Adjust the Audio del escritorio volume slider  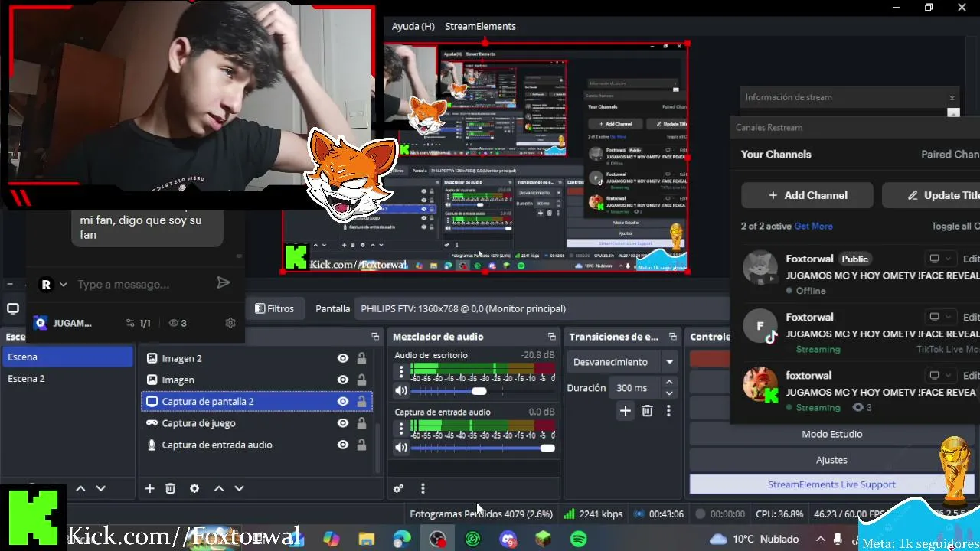[x=479, y=391]
